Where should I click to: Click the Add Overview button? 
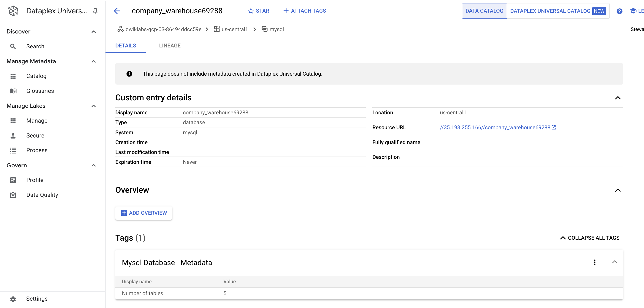click(x=144, y=213)
